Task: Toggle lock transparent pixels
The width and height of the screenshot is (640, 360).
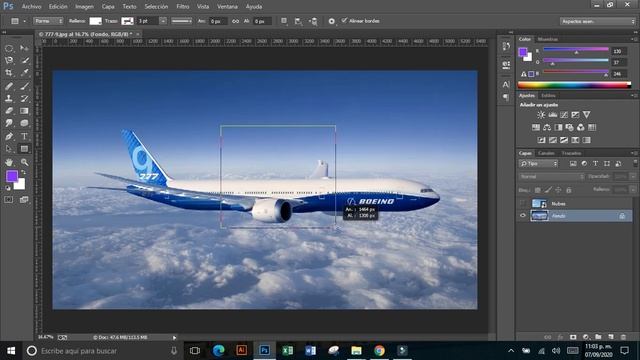Action: 538,190
